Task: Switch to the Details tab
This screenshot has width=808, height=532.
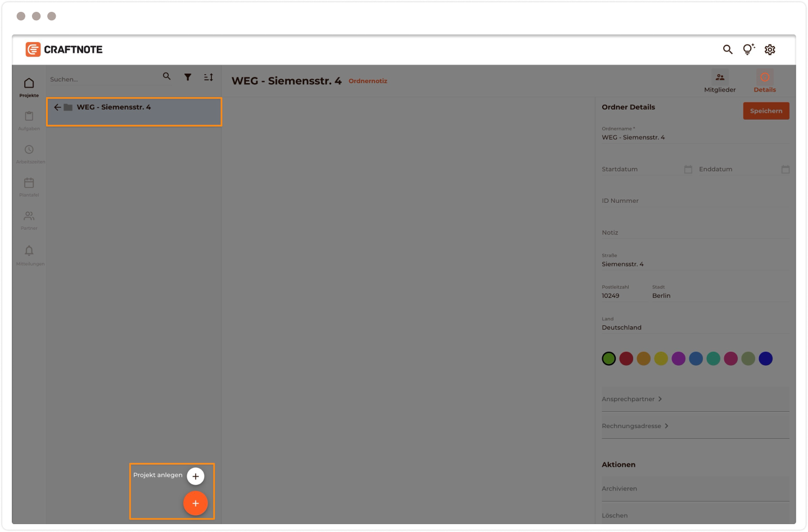Action: (x=765, y=82)
